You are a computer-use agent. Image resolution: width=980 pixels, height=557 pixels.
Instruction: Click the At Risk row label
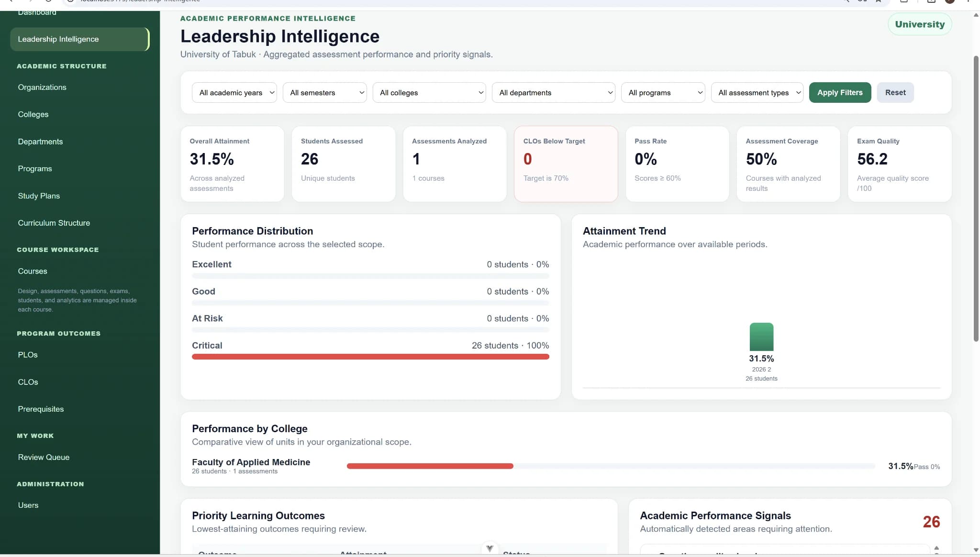pos(207,318)
